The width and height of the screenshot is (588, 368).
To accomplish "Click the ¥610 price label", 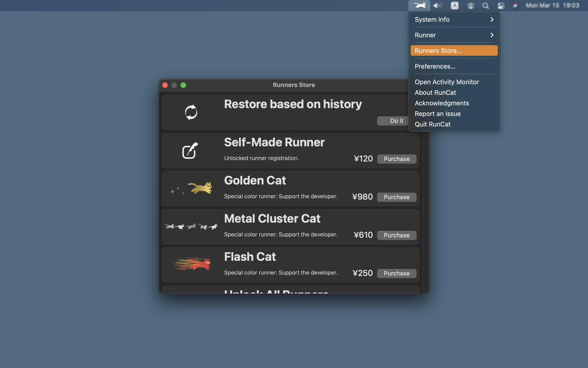I will click(363, 235).
